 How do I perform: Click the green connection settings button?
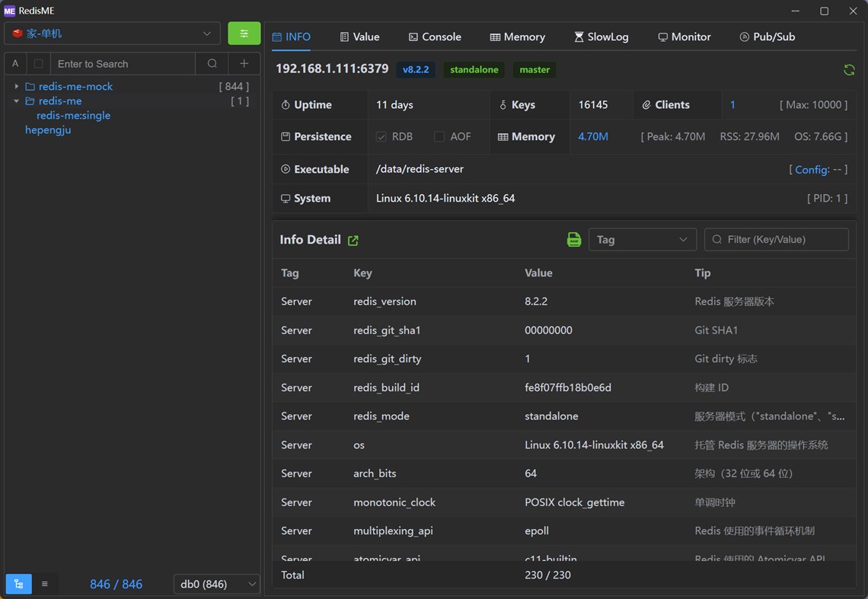244,33
